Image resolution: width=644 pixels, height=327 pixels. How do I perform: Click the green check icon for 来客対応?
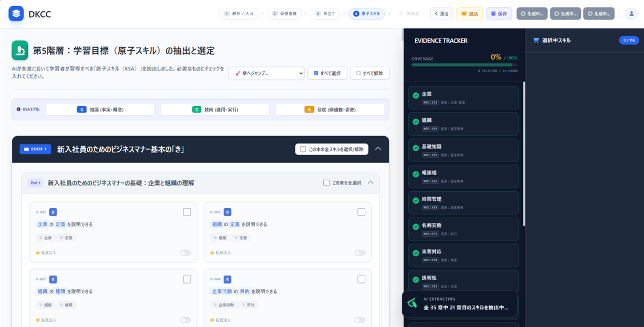416,253
